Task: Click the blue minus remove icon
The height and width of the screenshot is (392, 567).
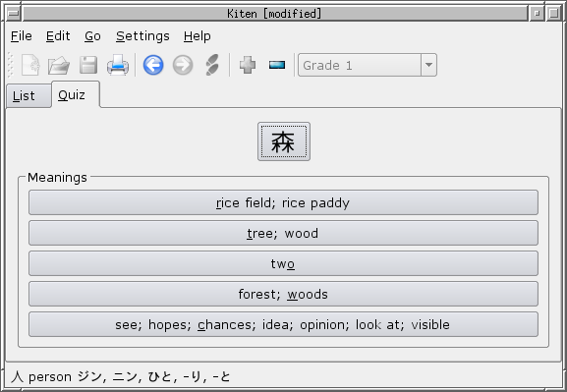Action: [277, 65]
